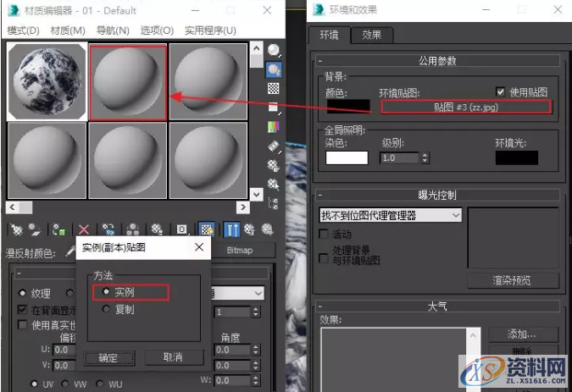The image size is (572, 392).
Task: Select the textured first material sample slot
Action: tap(47, 81)
